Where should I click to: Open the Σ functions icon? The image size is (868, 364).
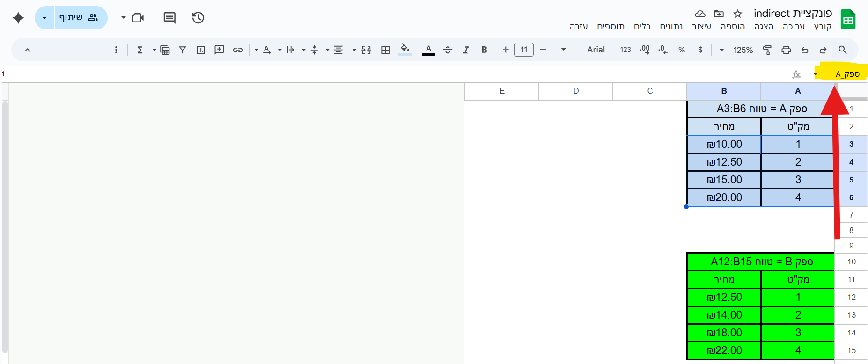[x=140, y=50]
